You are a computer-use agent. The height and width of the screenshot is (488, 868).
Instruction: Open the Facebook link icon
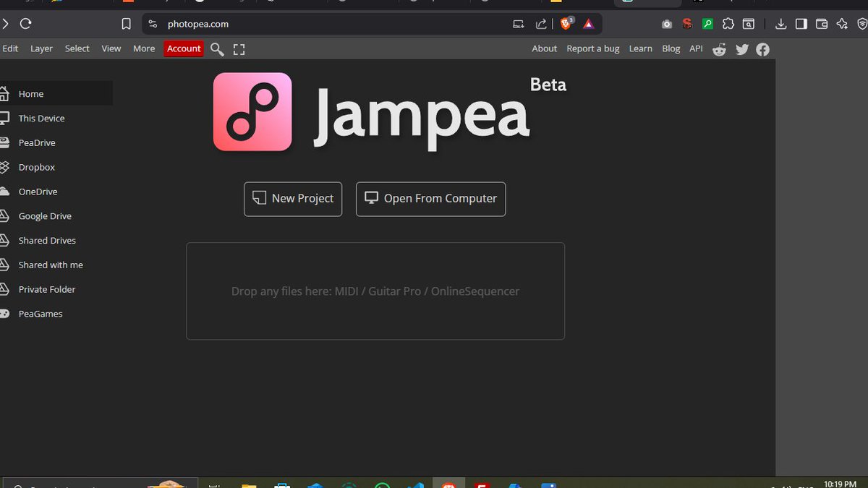[x=763, y=49]
